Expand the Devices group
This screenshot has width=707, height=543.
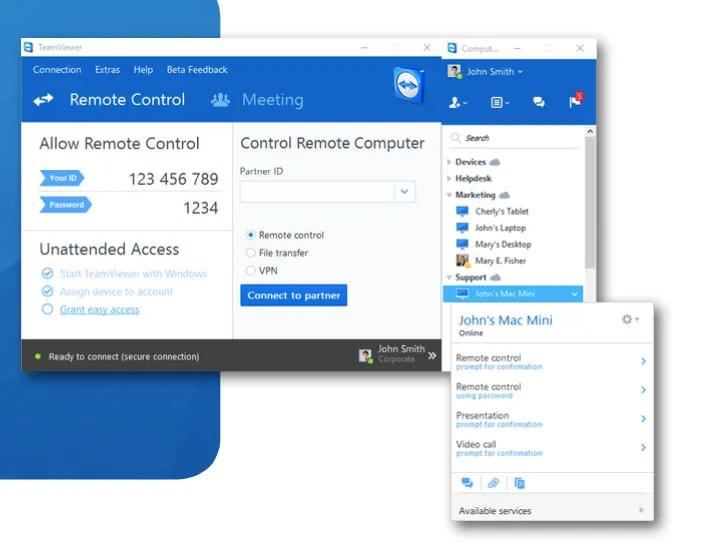pyautogui.click(x=449, y=162)
